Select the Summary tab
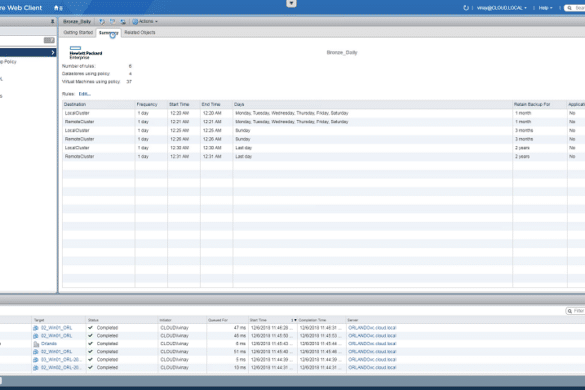 [109, 33]
